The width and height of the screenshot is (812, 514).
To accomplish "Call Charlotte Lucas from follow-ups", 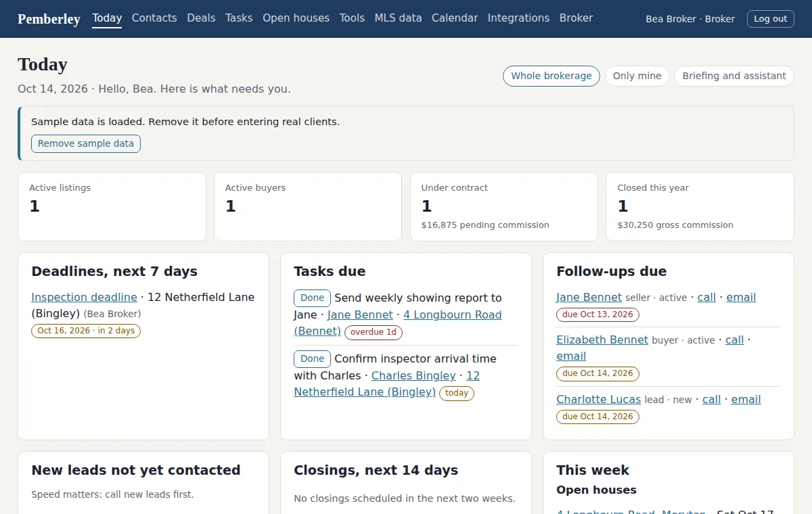I will point(711,399).
